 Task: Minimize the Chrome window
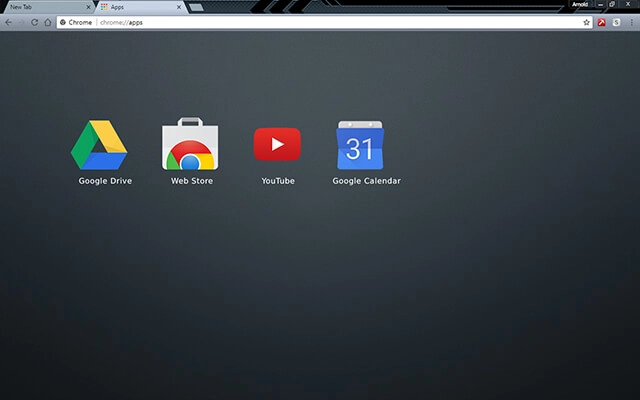click(600, 4)
